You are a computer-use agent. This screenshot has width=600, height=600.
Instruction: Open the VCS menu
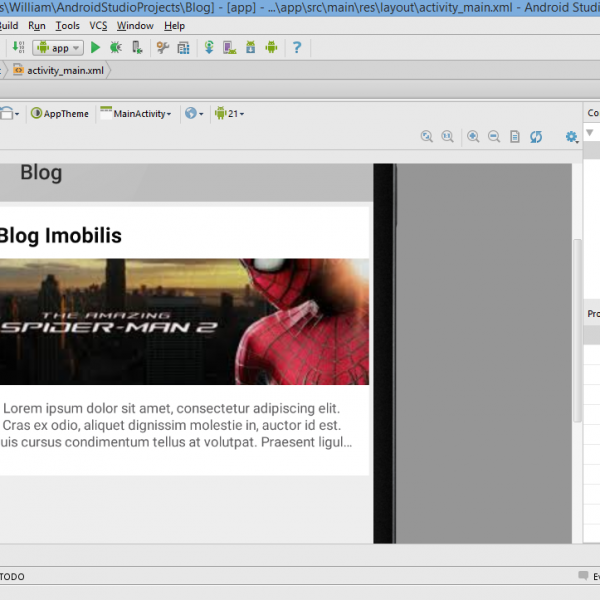tap(98, 26)
